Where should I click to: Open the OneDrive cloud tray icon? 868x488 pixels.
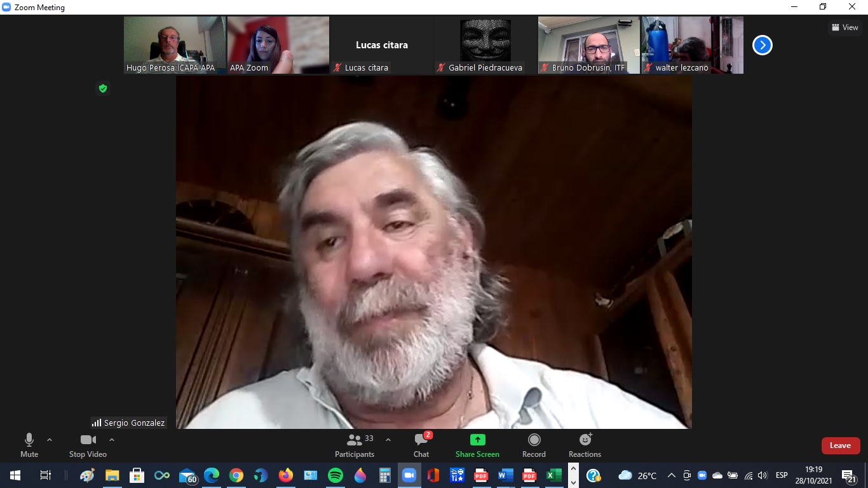click(x=717, y=475)
